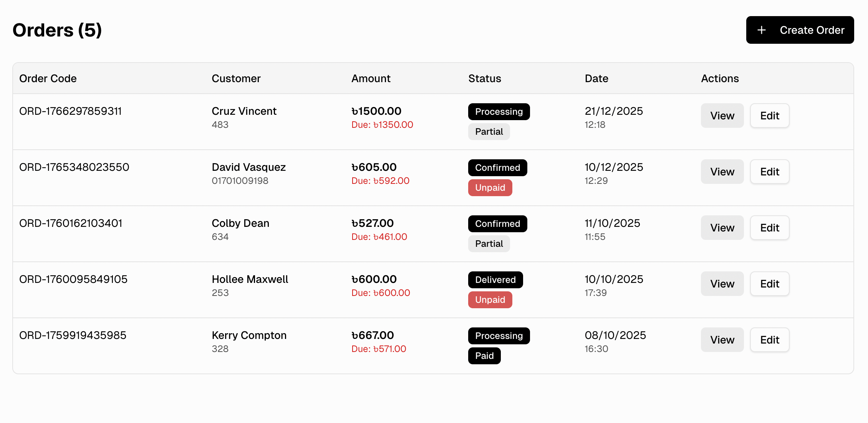The width and height of the screenshot is (868, 423).
Task: Edit the order for David Vasquez
Action: (770, 172)
